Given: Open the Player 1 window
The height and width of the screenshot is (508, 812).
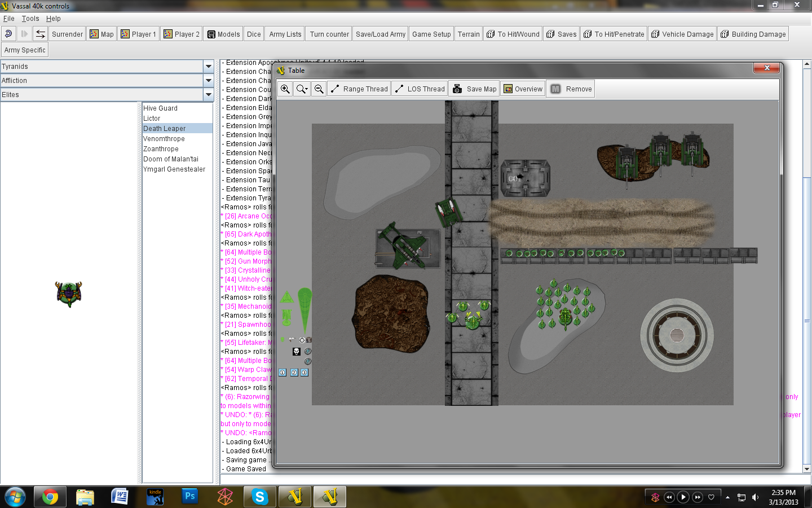Looking at the screenshot, I should tap(138, 34).
